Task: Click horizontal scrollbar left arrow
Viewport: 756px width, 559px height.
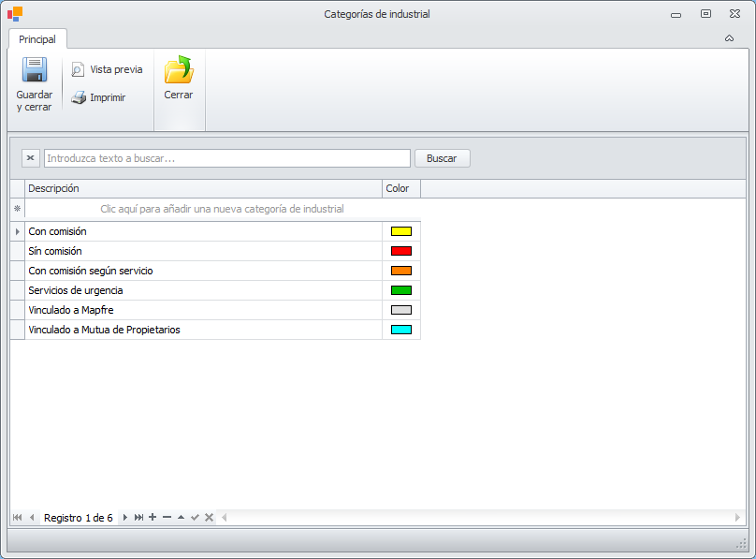Action: (225, 518)
